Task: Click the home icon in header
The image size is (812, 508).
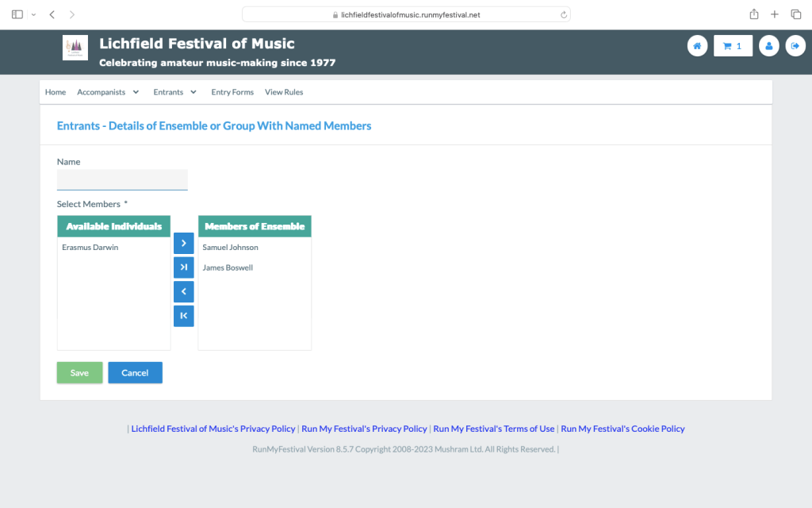Action: (x=697, y=46)
